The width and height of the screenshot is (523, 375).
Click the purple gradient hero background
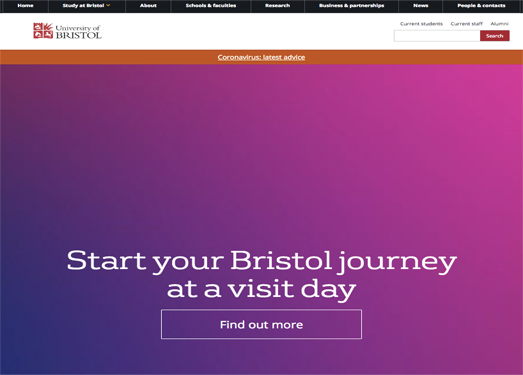261,150
